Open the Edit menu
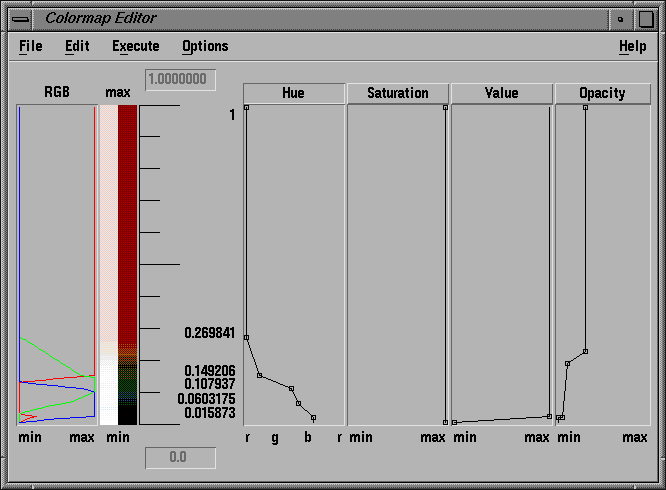 77,46
